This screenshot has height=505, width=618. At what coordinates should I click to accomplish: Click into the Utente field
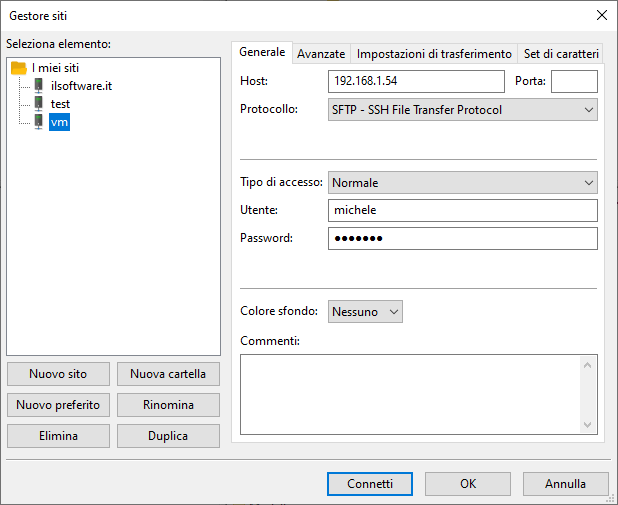click(x=463, y=210)
